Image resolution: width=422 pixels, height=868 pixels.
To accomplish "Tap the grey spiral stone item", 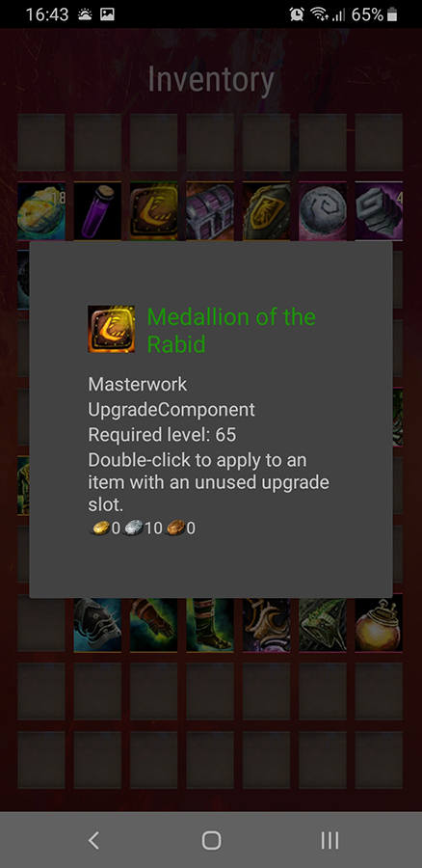I will coord(323,211).
